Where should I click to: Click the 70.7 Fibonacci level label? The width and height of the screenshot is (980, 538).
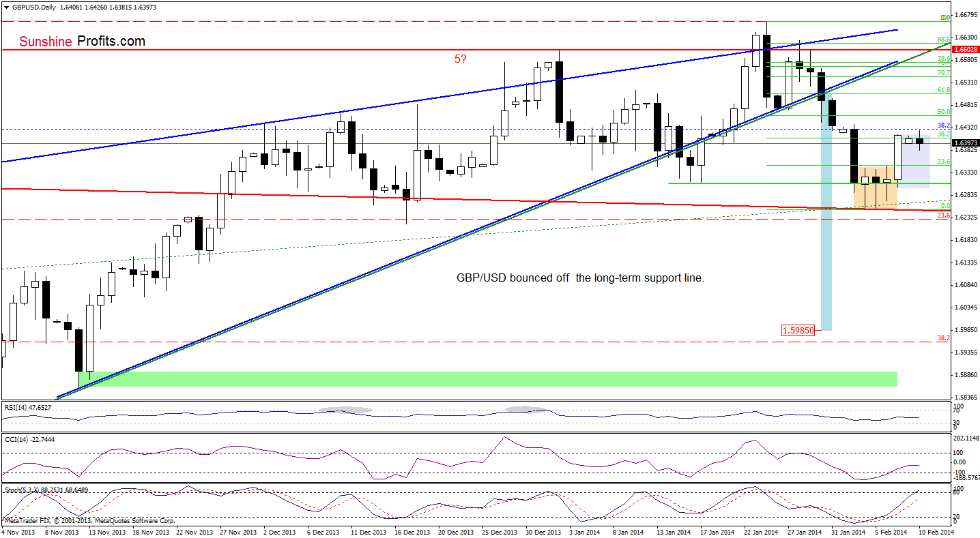944,72
